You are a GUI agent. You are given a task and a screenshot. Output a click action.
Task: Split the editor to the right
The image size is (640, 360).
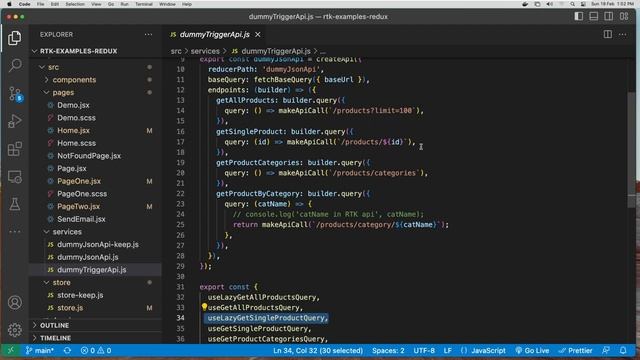608,34
